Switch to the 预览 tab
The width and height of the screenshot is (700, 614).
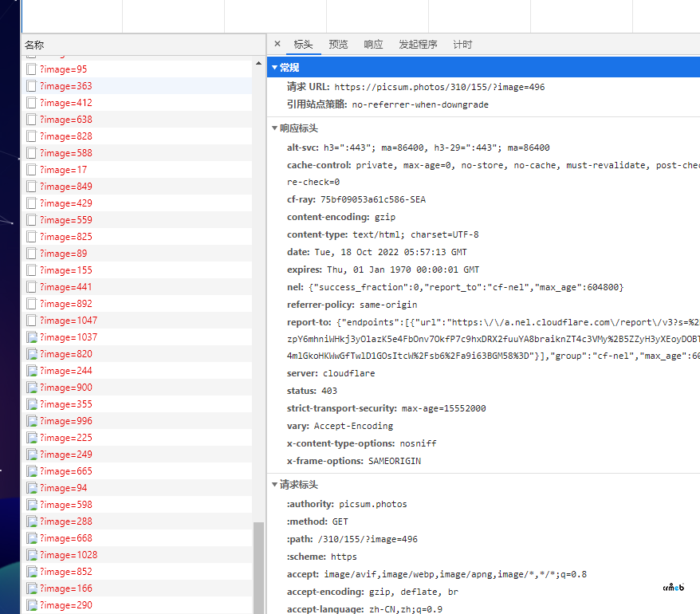tap(338, 45)
